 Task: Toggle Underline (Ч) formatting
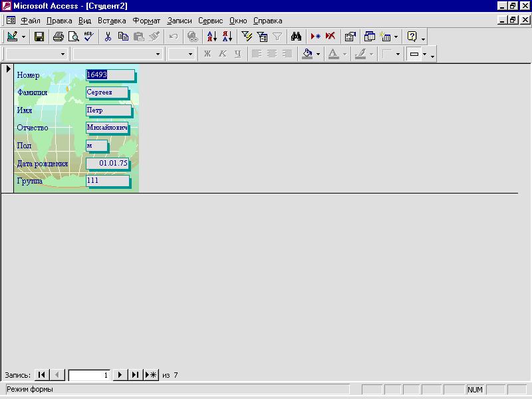pos(238,54)
